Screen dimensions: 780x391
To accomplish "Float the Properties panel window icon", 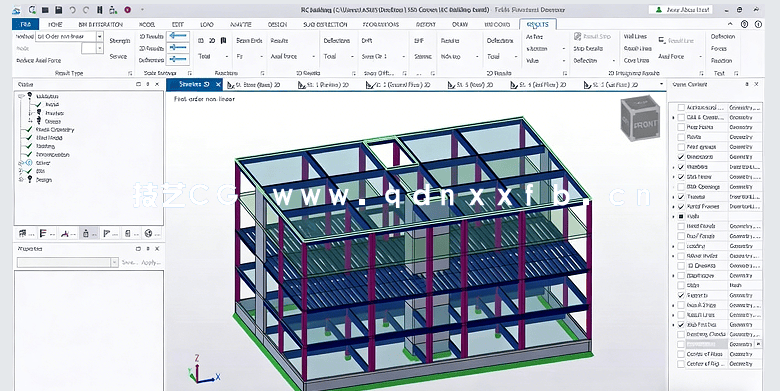I will click(138, 249).
